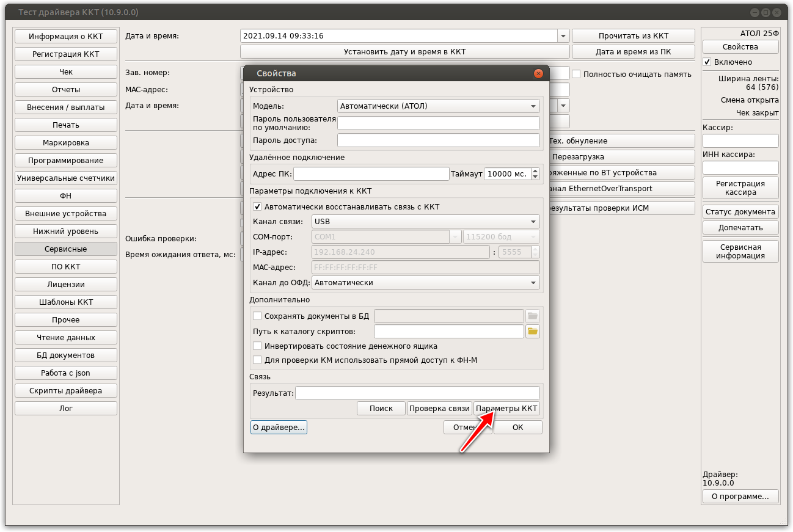Focus the Пароль доступа field
Screen dimensions: 793x532
439,140
